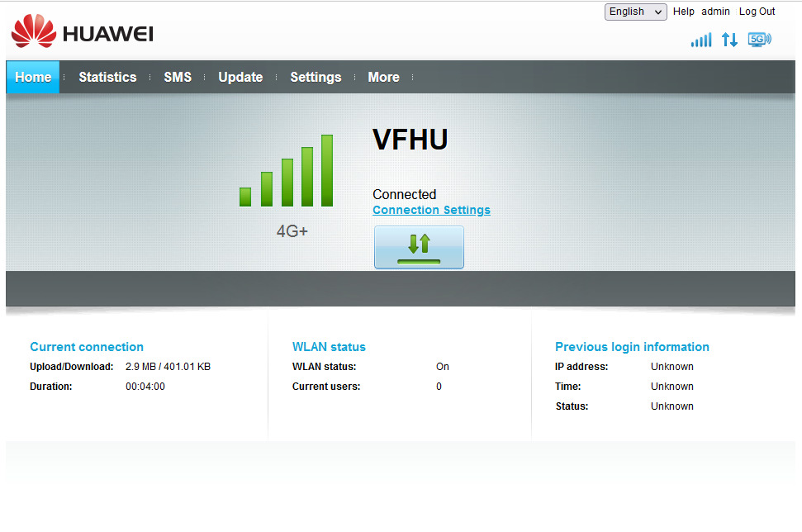Screen dimensions: 802x532
Task: Click the Previous login information heading
Action: [x=632, y=347]
